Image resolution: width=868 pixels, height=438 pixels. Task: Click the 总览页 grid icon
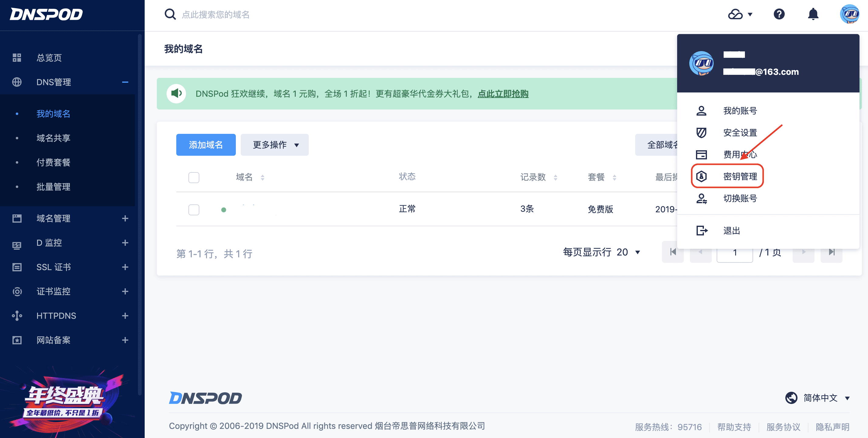click(17, 58)
